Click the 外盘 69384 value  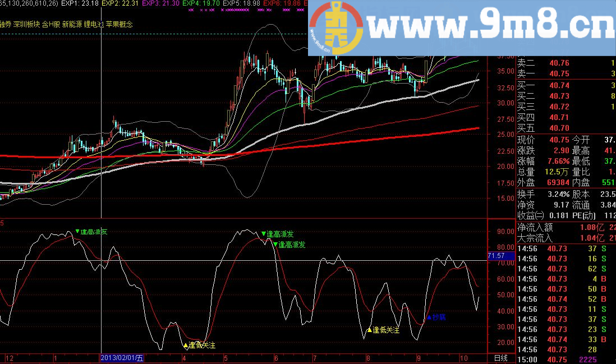pos(558,183)
